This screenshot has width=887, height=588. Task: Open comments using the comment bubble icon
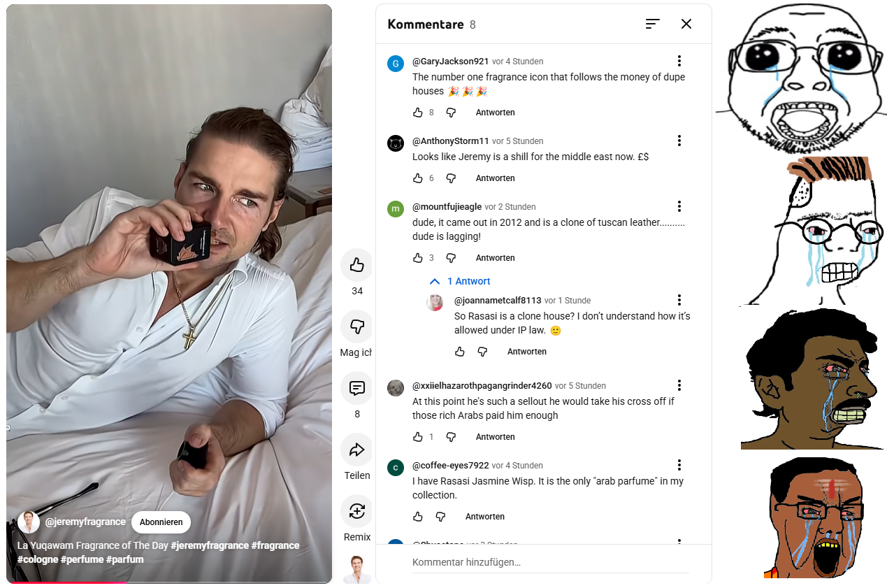tap(357, 388)
